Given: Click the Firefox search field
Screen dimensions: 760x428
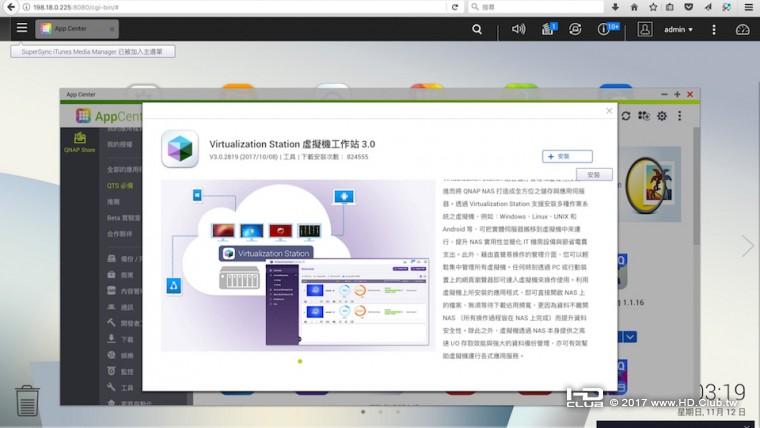Looking at the screenshot, I should (x=536, y=7).
